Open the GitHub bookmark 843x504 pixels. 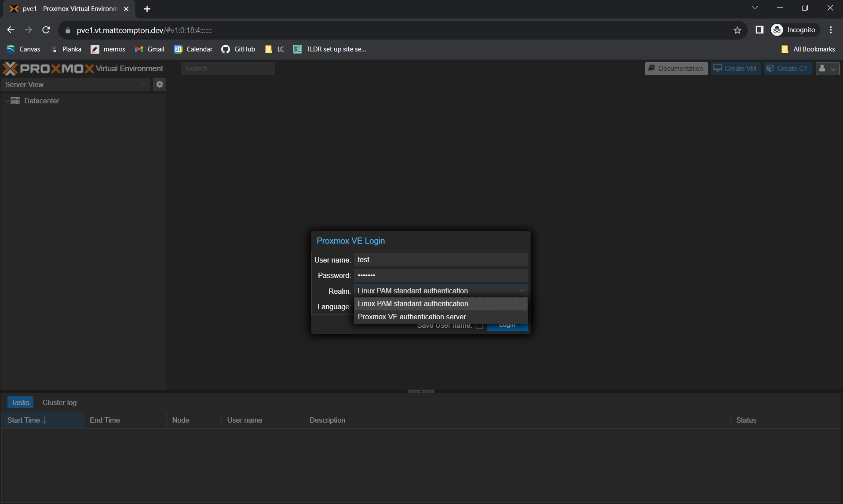[x=238, y=49]
